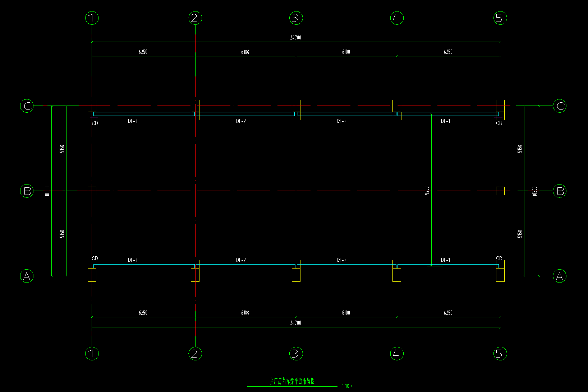Select the yellow column at grid A-2
The width and height of the screenshot is (588, 392).
tap(195, 271)
